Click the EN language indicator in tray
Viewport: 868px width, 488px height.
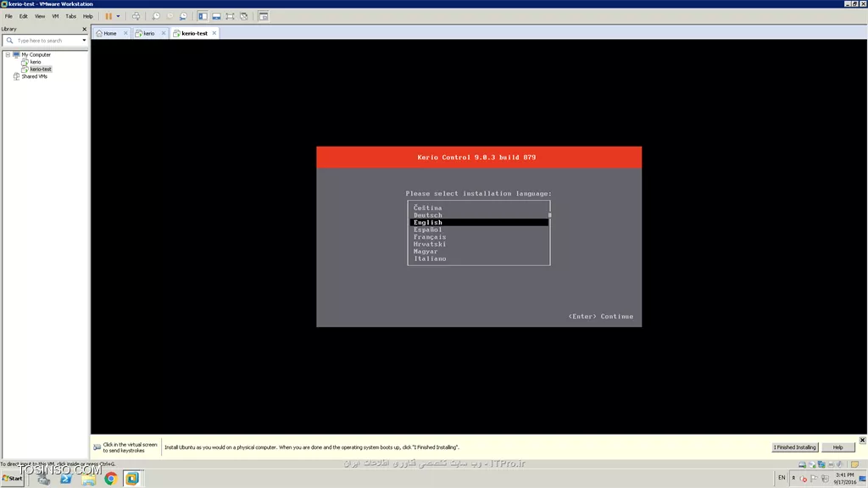782,478
